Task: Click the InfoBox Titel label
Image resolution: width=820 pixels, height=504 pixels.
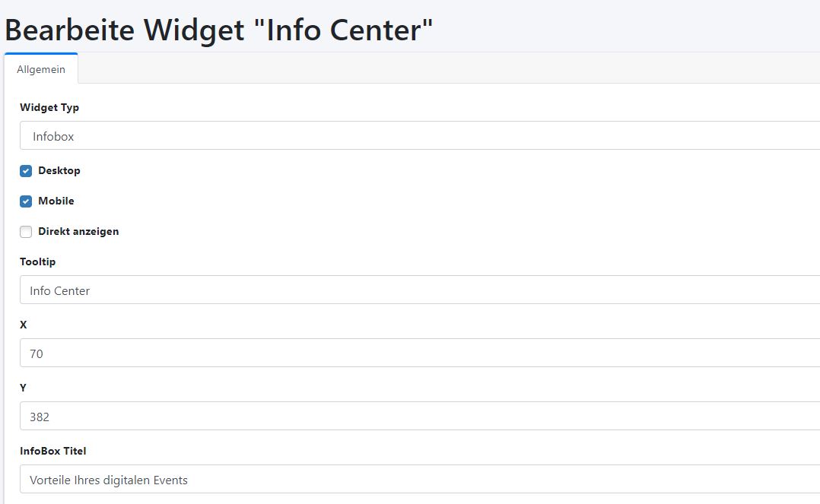Action: 53,451
